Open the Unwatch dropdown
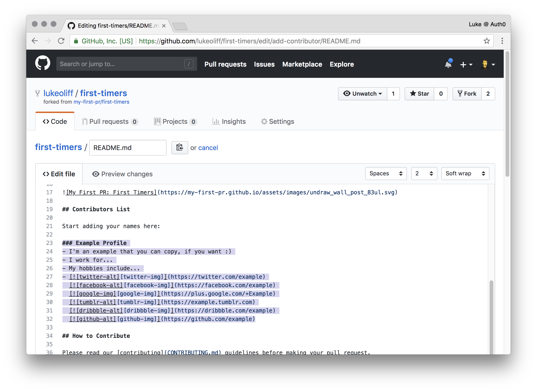The height and width of the screenshot is (392, 537). coord(363,94)
